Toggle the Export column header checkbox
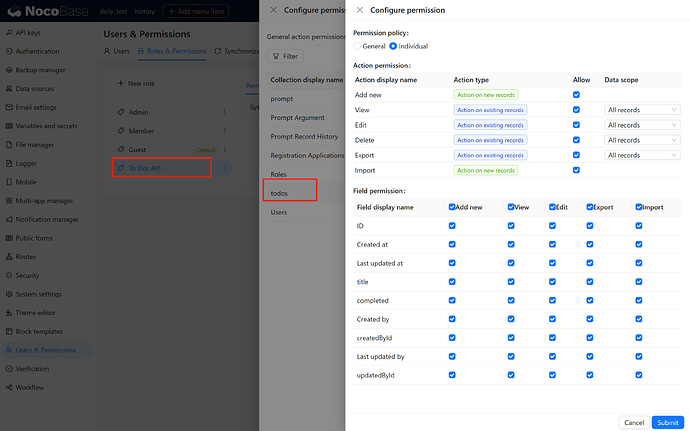Viewport: 690px width, 431px height. pyautogui.click(x=590, y=207)
